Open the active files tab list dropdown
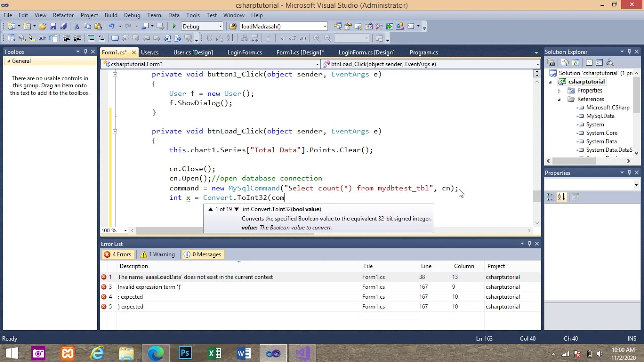The image size is (644, 362). (x=536, y=52)
